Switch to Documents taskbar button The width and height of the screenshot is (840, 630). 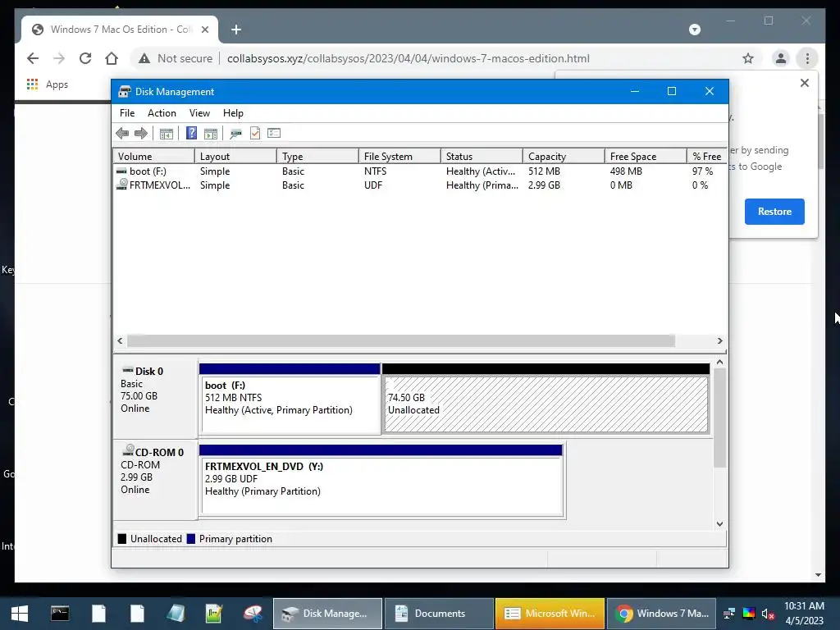pos(439,614)
